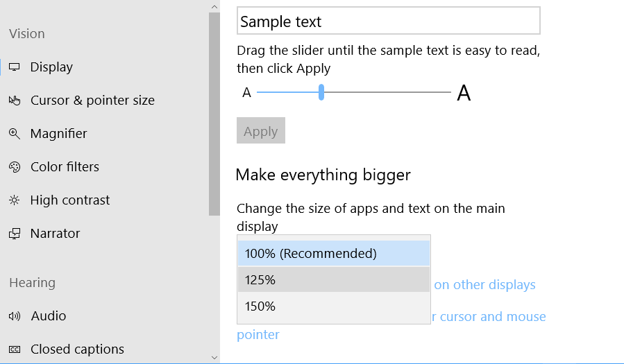Click the text size slider handle
624x364 pixels.
pos(321,92)
